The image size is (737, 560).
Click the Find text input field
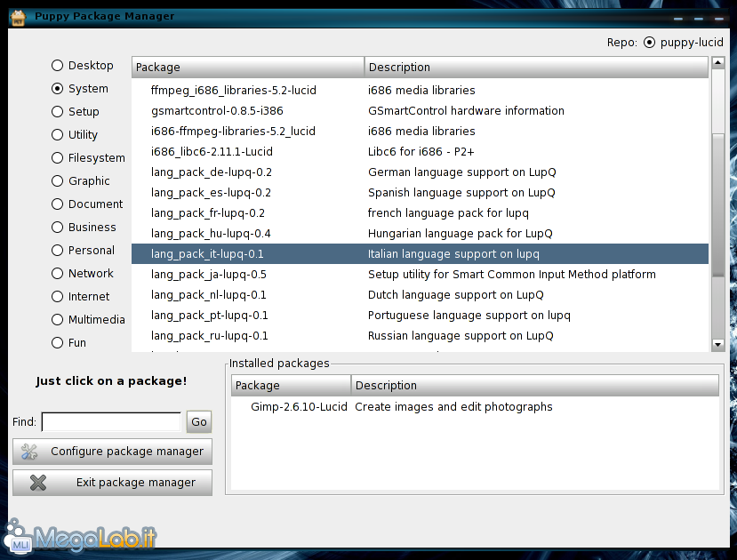pyautogui.click(x=110, y=422)
